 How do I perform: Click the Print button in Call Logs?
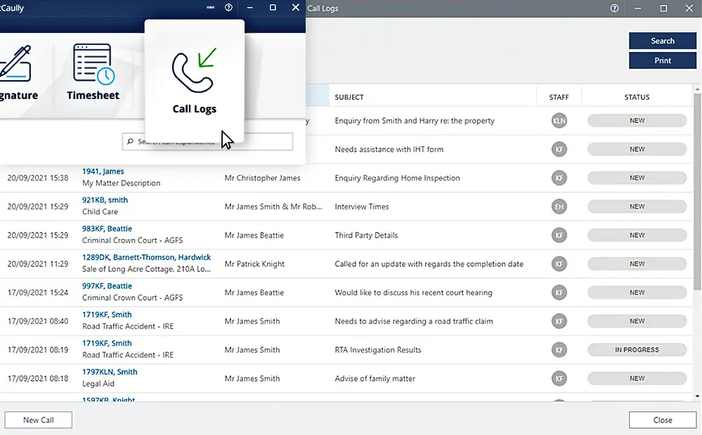(662, 60)
